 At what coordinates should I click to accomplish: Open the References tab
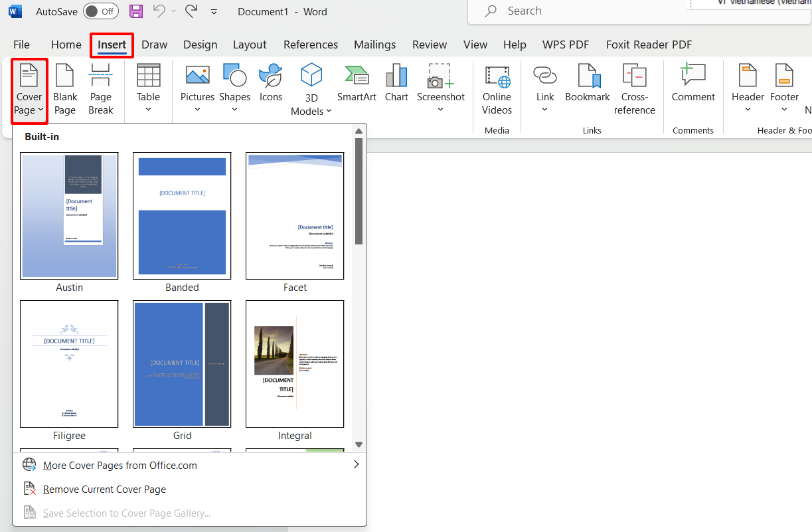pyautogui.click(x=310, y=44)
